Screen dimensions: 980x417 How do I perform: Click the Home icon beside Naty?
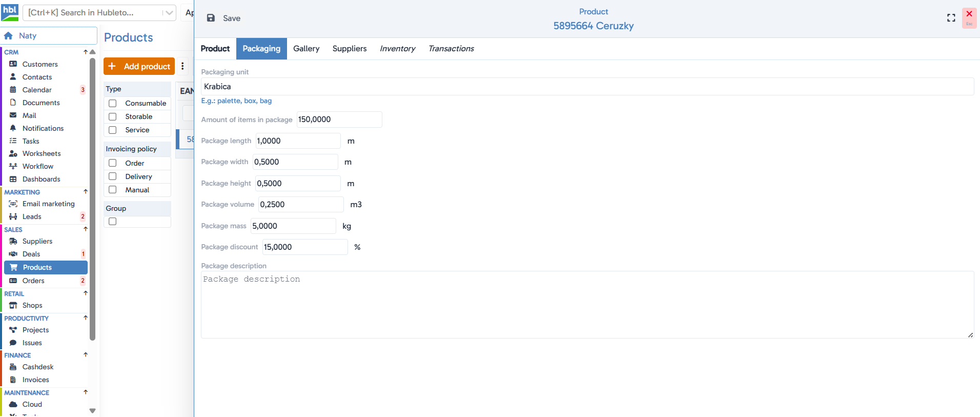pos(8,36)
